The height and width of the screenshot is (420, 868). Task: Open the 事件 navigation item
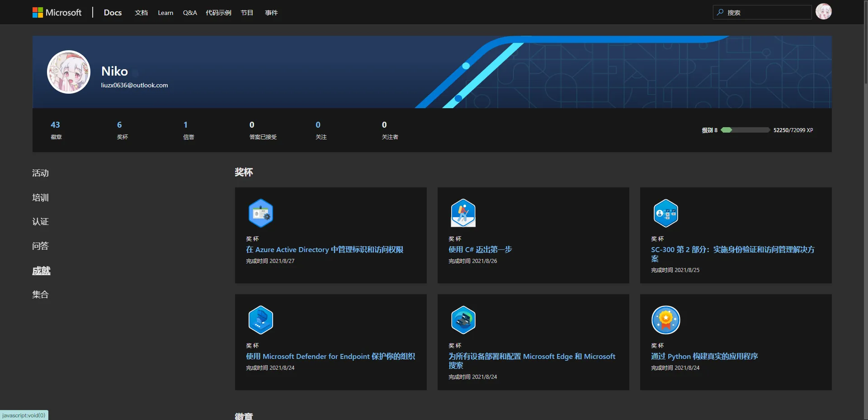(271, 12)
